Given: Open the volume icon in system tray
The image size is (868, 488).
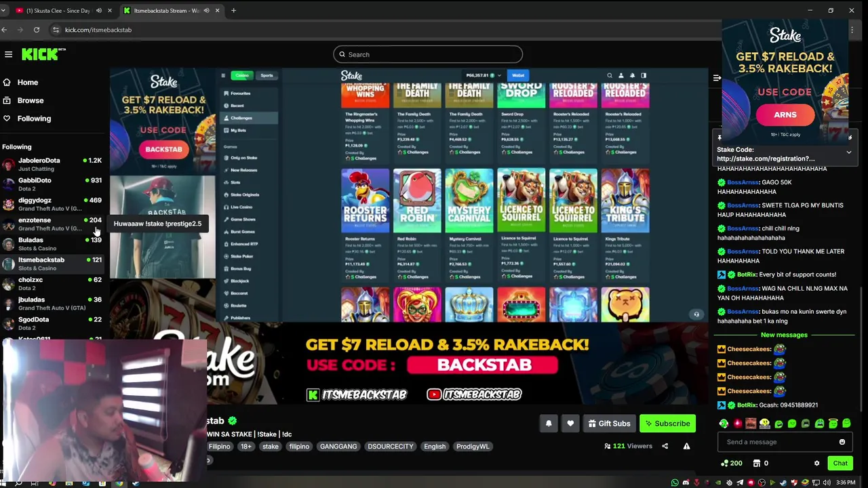Looking at the screenshot, I should click(x=827, y=483).
